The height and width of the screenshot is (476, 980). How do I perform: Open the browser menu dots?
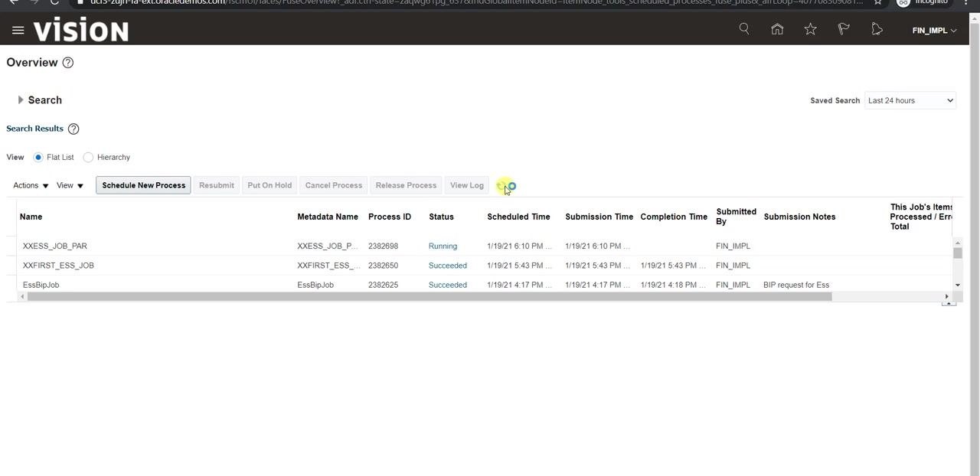click(966, 2)
